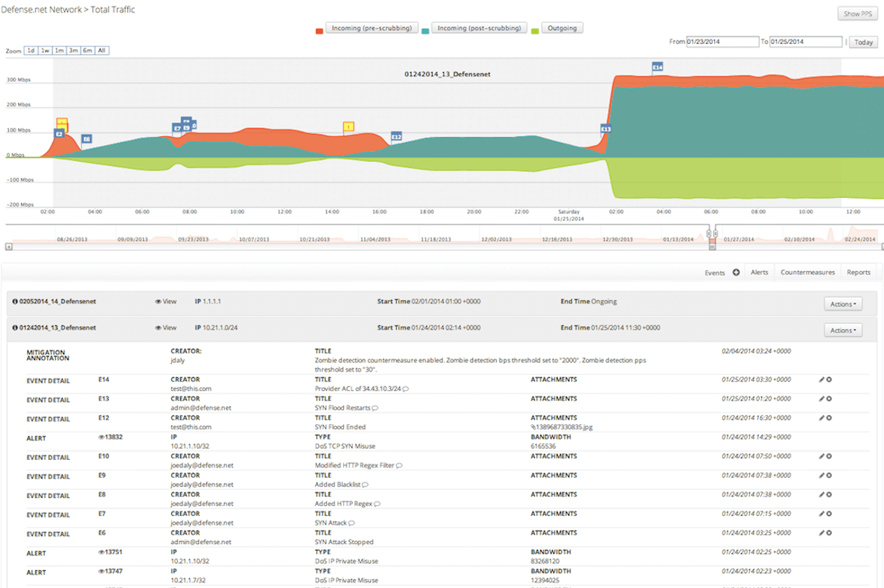Open comment bubble on SYN Attack title

[x=352, y=523]
